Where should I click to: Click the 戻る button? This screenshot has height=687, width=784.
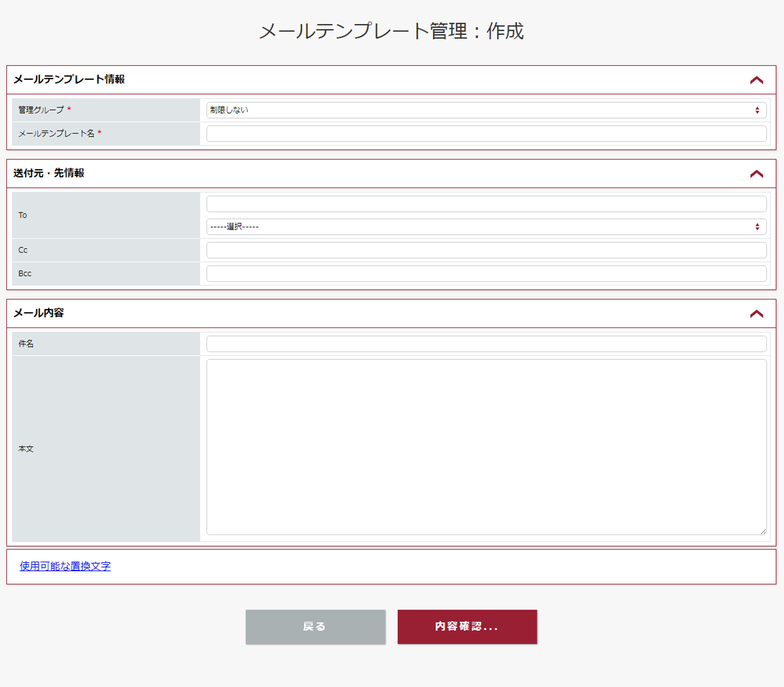click(x=315, y=627)
